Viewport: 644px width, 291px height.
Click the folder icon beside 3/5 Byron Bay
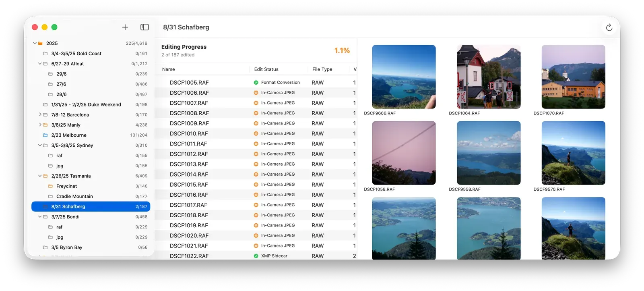[x=45, y=247]
